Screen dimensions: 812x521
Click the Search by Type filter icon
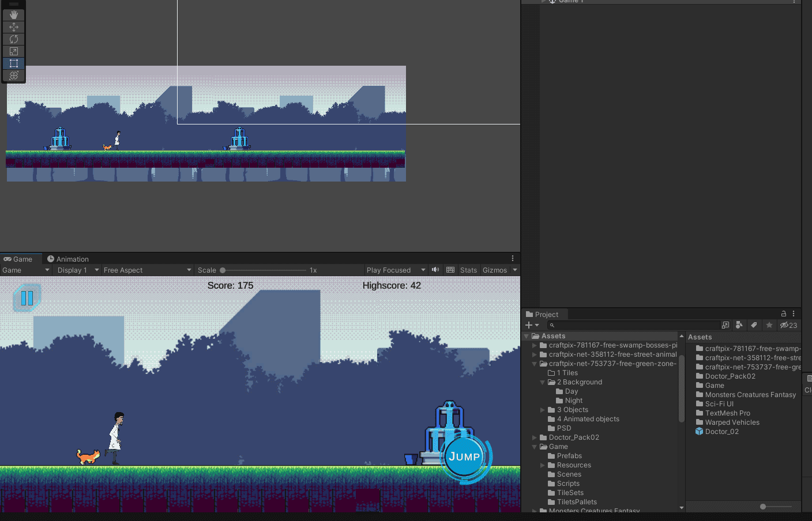[x=739, y=325]
